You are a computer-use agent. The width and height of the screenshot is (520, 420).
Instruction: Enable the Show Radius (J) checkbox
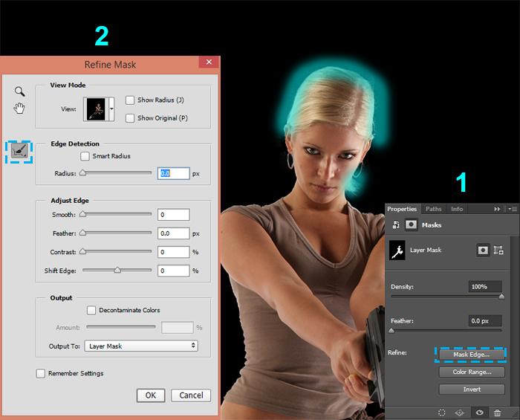[130, 100]
